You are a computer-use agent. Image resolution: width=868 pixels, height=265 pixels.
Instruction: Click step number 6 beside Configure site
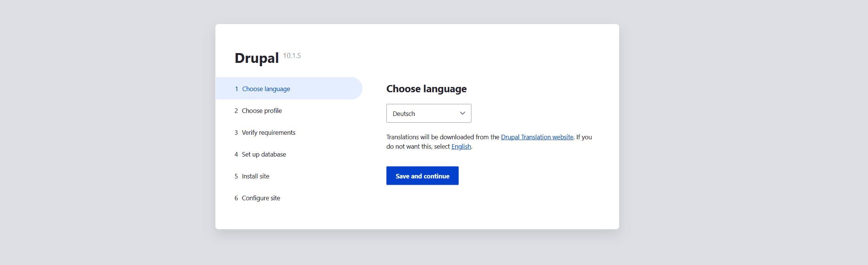[x=236, y=198]
